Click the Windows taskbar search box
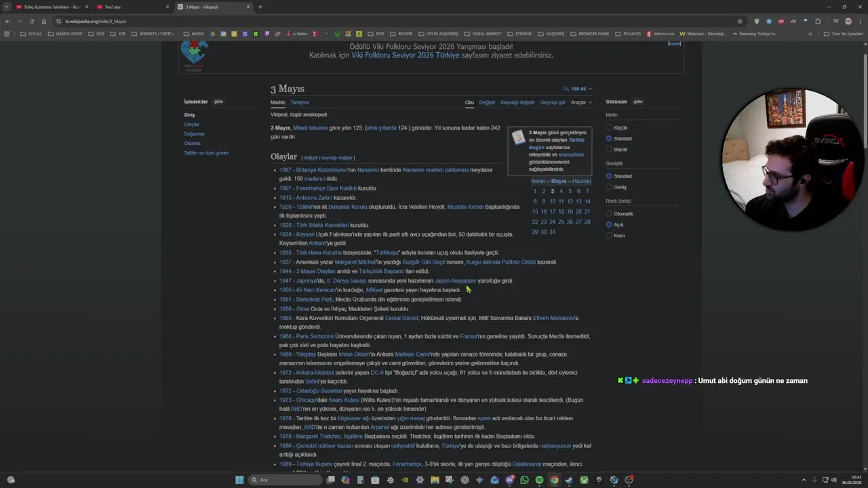 click(x=285, y=480)
